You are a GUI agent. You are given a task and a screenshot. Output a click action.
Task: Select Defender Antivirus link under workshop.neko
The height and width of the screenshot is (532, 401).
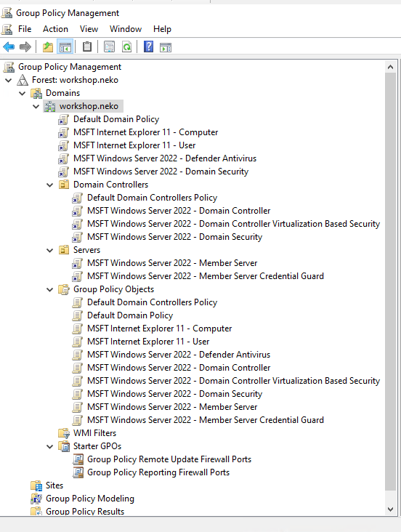coord(165,158)
